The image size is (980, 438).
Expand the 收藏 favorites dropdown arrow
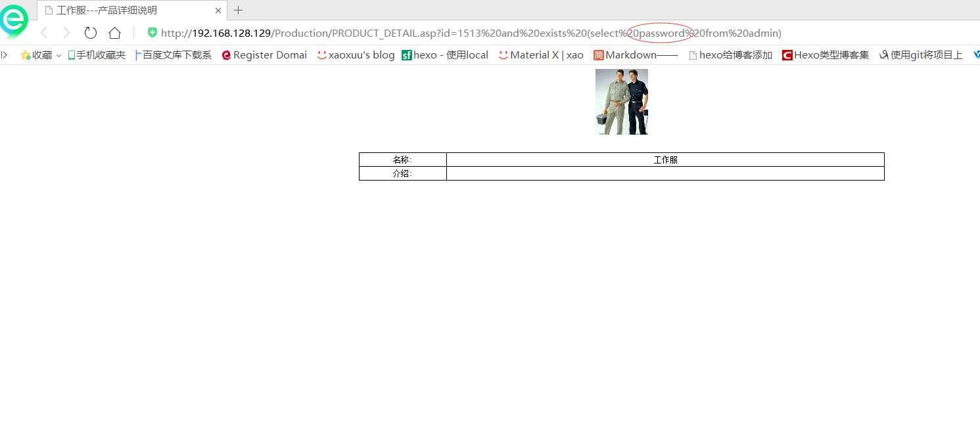tap(58, 56)
